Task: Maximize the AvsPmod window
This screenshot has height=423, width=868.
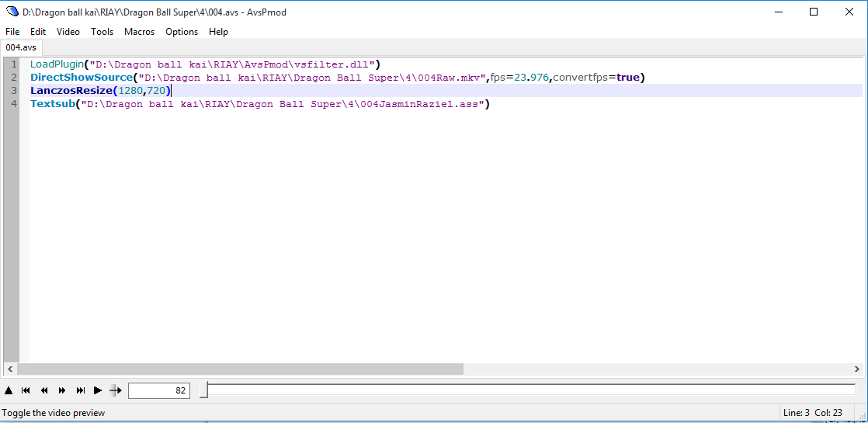Action: [814, 12]
